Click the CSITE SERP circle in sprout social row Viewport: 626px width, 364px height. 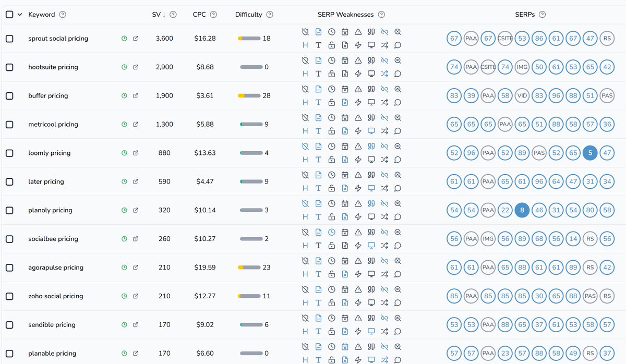coord(505,39)
